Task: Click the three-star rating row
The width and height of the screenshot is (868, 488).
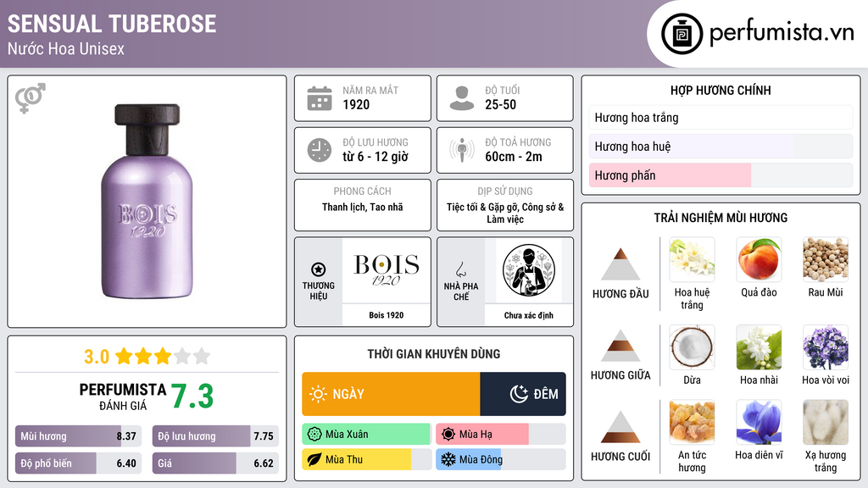Action: tap(162, 357)
